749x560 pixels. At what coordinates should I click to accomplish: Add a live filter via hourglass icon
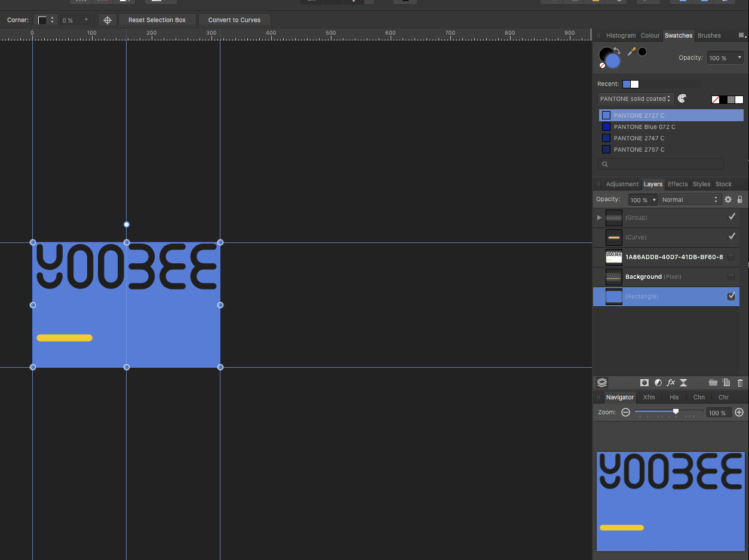pyautogui.click(x=684, y=383)
